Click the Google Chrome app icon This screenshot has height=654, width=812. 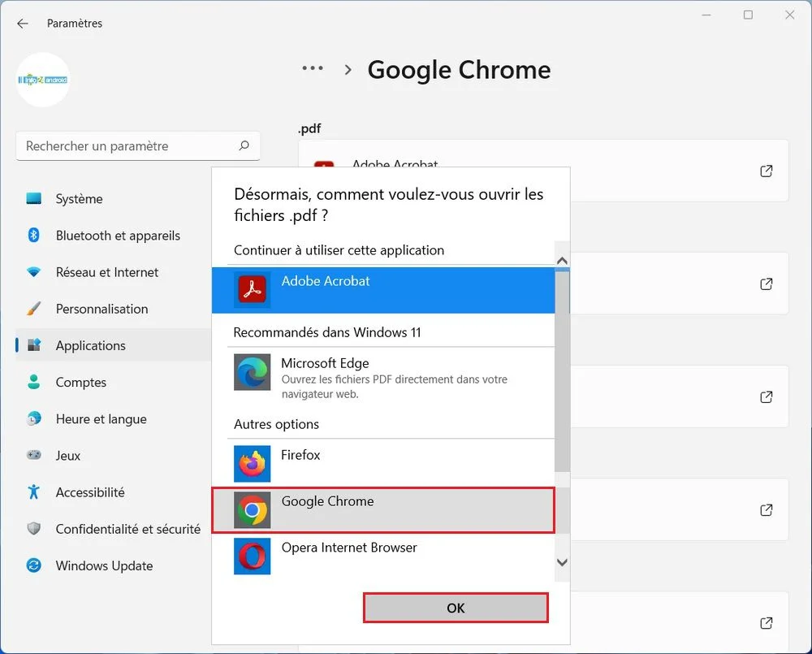click(x=253, y=510)
